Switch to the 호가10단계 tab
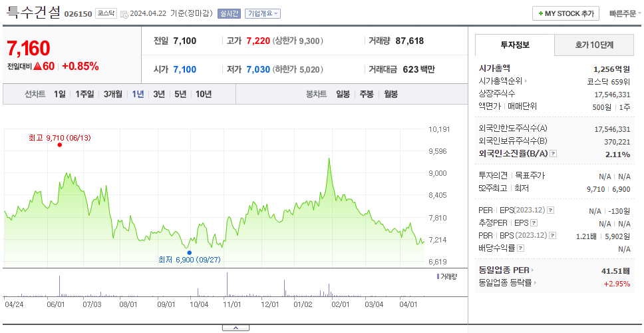The image size is (644, 333). [594, 45]
